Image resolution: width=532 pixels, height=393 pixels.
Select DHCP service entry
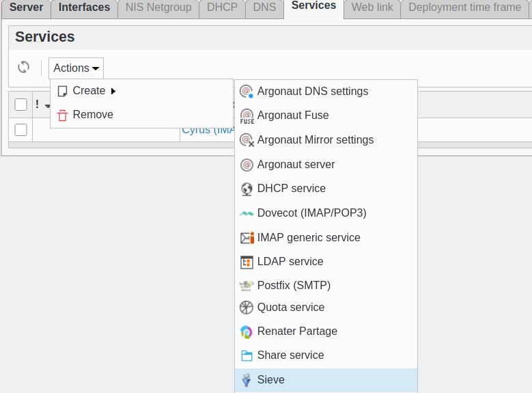326,189
